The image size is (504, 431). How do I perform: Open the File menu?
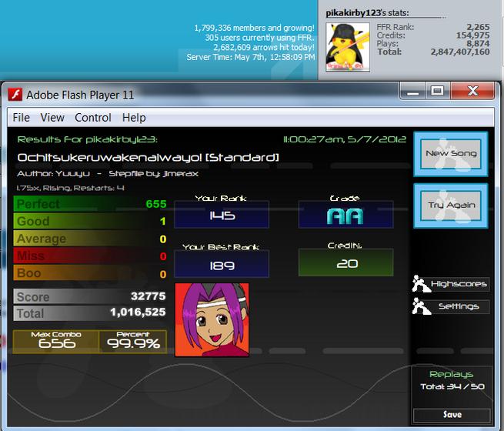pos(22,118)
